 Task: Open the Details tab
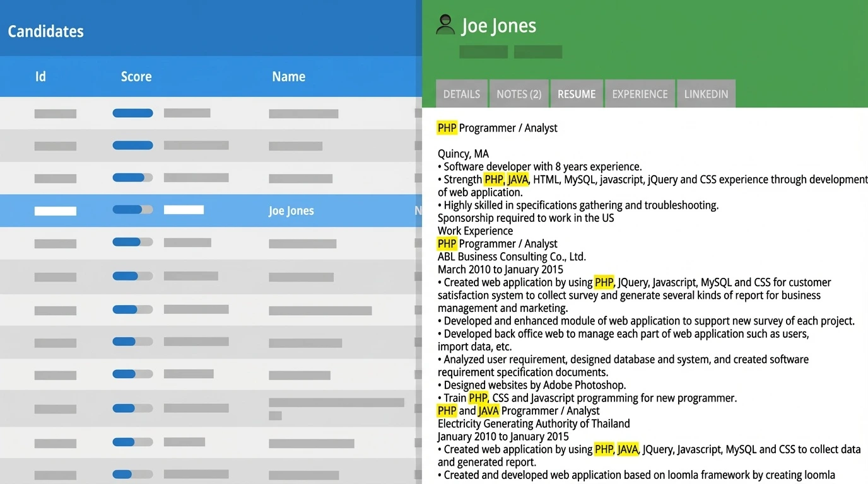461,94
